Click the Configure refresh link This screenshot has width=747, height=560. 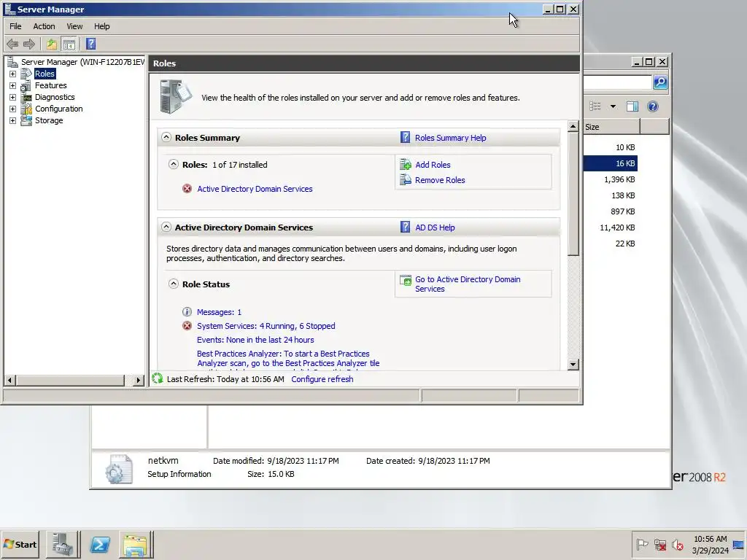click(322, 379)
